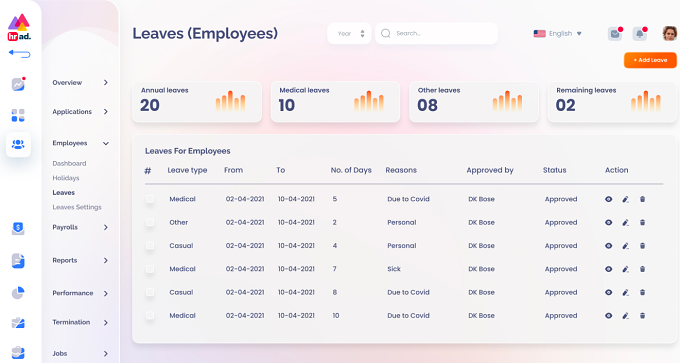Focus the Search input field
The height and width of the screenshot is (363, 680).
[x=436, y=33]
